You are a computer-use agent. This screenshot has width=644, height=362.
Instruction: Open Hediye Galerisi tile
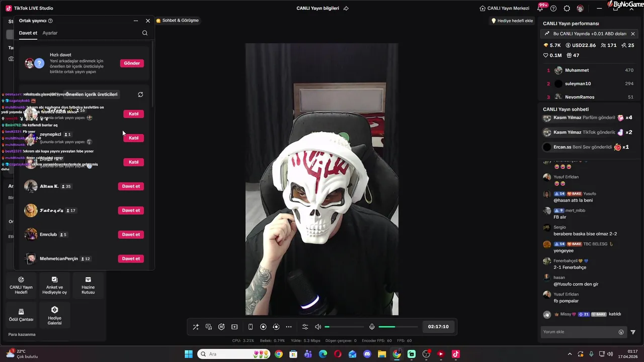tap(54, 315)
